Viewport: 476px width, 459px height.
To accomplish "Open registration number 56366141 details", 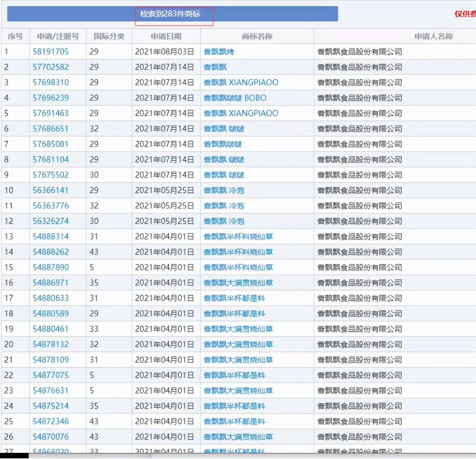I will click(x=51, y=190).
